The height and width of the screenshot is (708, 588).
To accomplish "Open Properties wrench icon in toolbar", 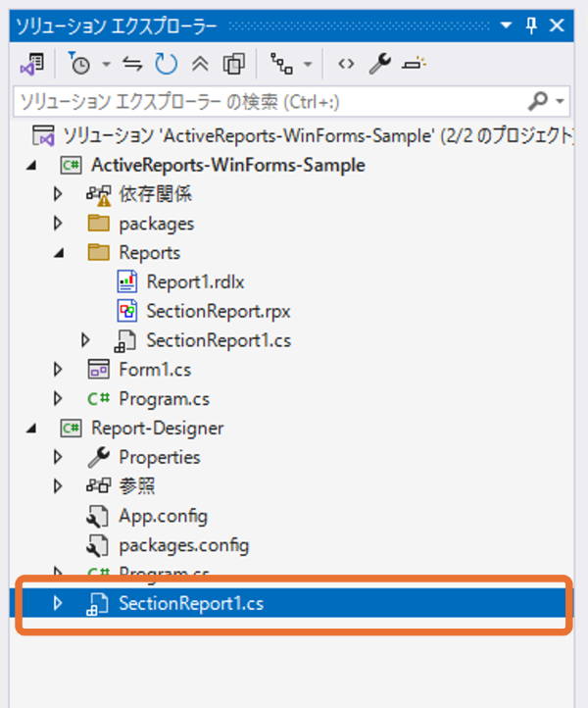I will pos(380,64).
